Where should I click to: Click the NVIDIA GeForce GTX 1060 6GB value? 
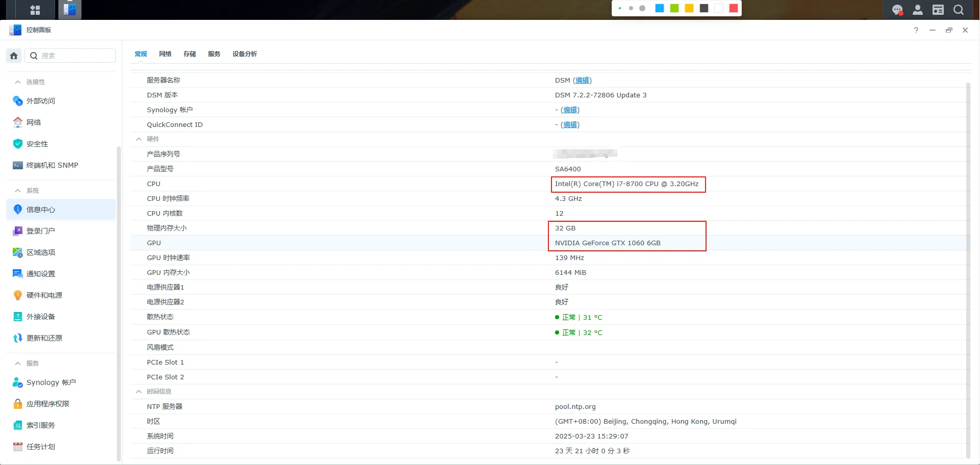click(x=608, y=243)
